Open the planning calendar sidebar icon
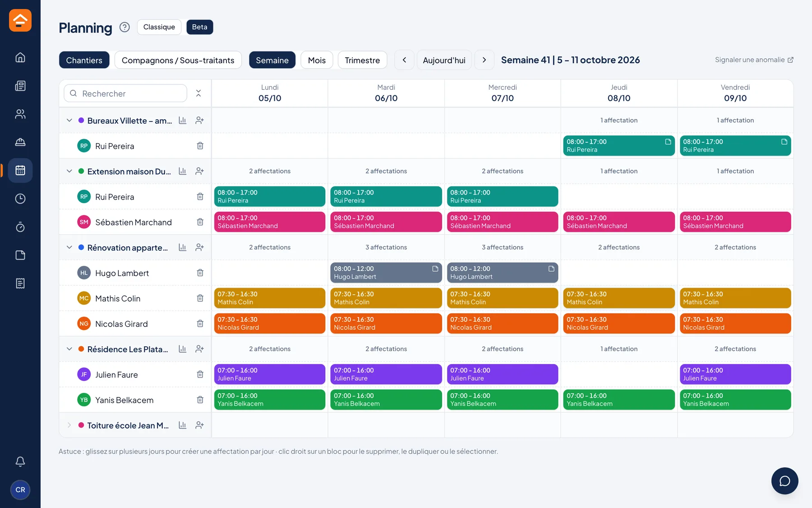This screenshot has height=508, width=812. coord(20,170)
